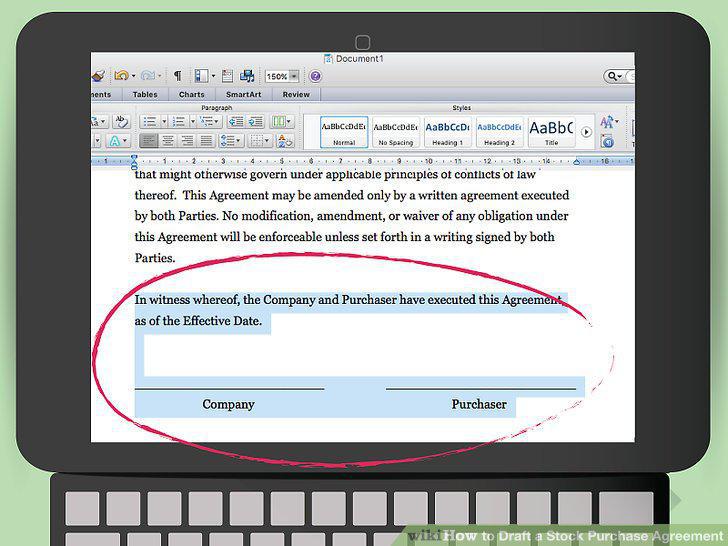
Task: Click the right indent marker on ruler
Action: tap(576, 162)
